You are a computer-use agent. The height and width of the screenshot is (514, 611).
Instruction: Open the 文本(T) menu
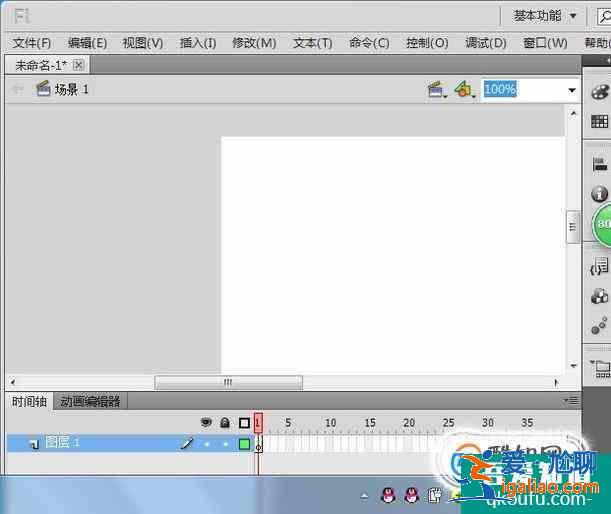pos(313,42)
